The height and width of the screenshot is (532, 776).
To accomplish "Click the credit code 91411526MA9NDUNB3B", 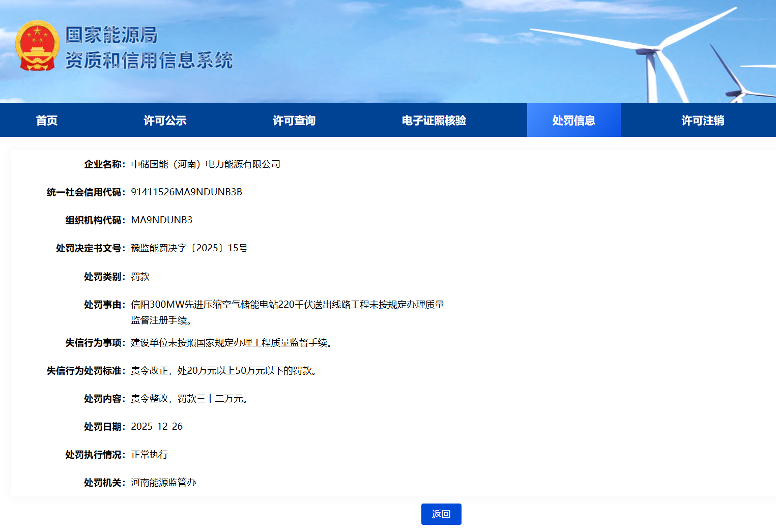I will coord(186,192).
